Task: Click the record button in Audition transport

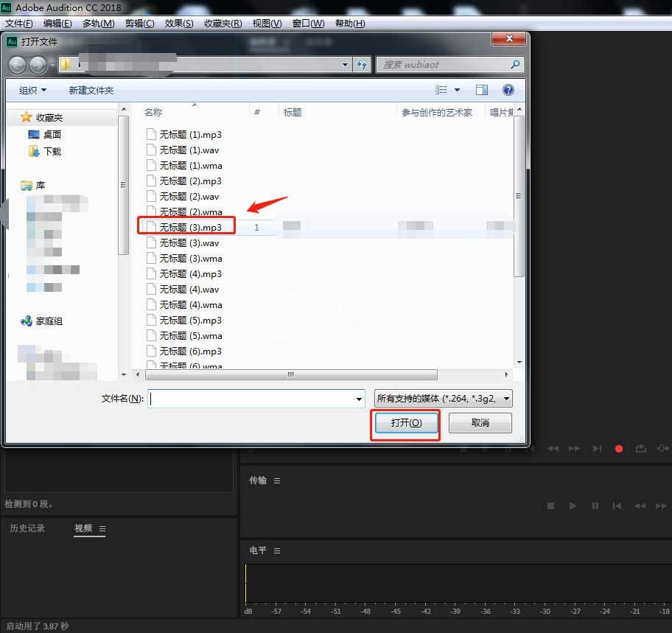Action: pyautogui.click(x=618, y=449)
